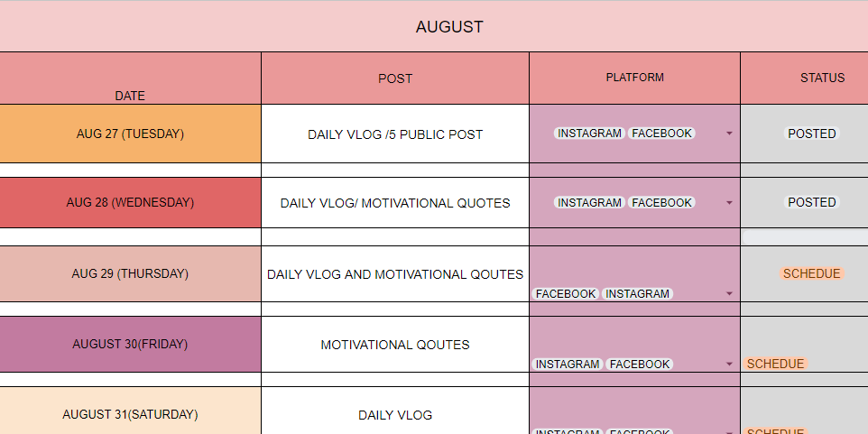Open the platform dropdown arrow for AUG 29
This screenshot has height=434, width=868.
coord(729,294)
